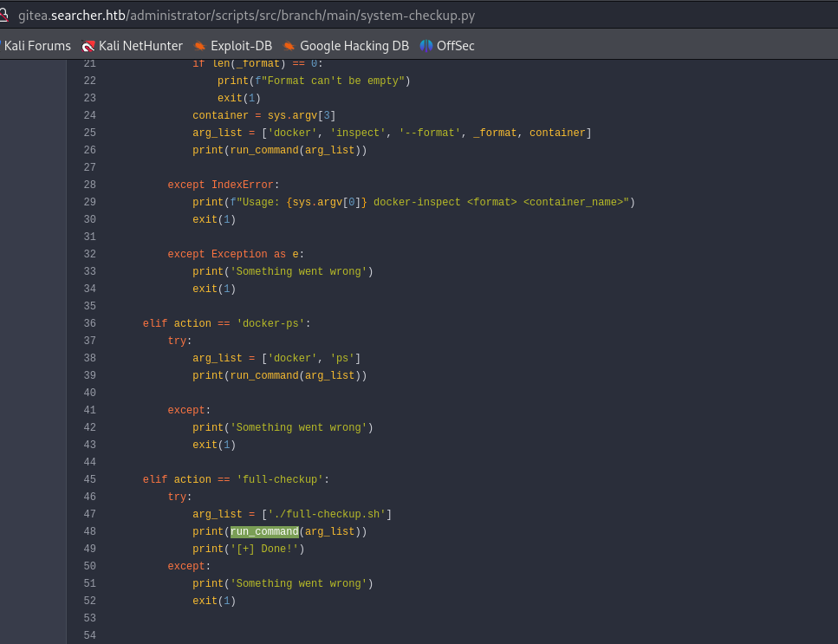Viewport: 838px width, 644px height.
Task: Click "Format can't be empty" string
Action: [x=333, y=81]
